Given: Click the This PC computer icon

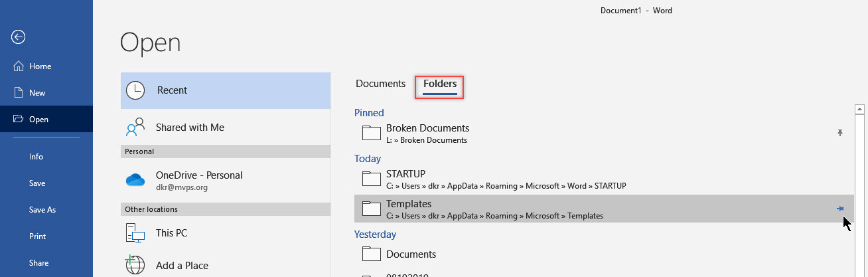Looking at the screenshot, I should point(135,233).
